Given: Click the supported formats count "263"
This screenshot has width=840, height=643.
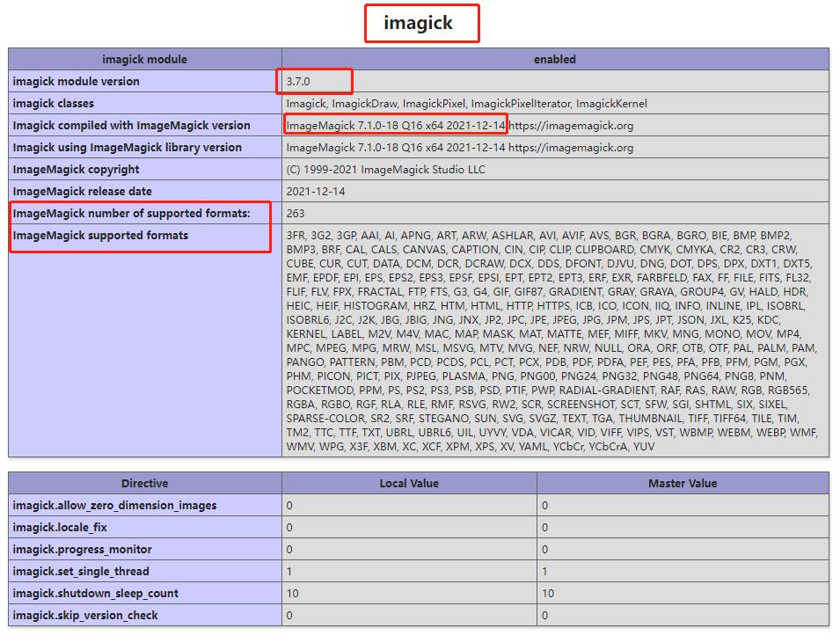Looking at the screenshot, I should pos(296,213).
